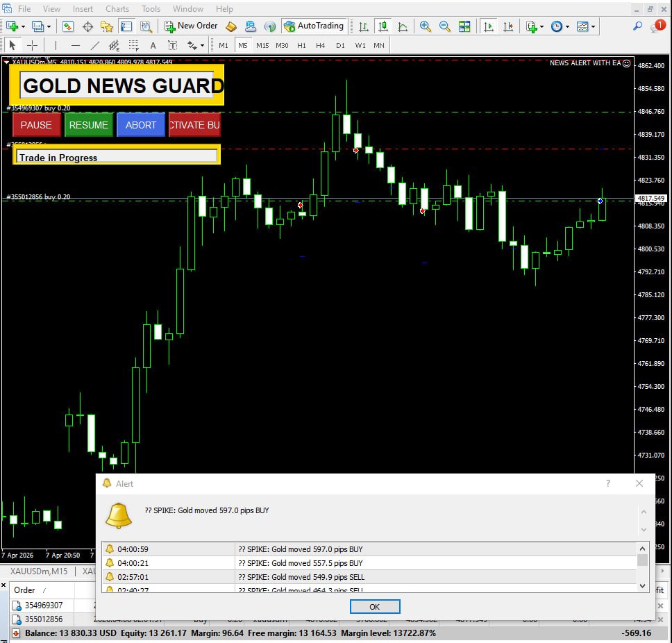Screen dimensions: 672x643
Task: Switch to M1 timeframe
Action: click(x=224, y=45)
